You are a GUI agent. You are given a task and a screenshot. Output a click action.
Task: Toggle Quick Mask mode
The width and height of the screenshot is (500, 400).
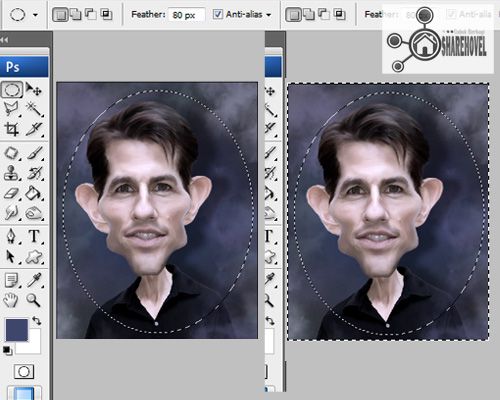click(x=24, y=371)
